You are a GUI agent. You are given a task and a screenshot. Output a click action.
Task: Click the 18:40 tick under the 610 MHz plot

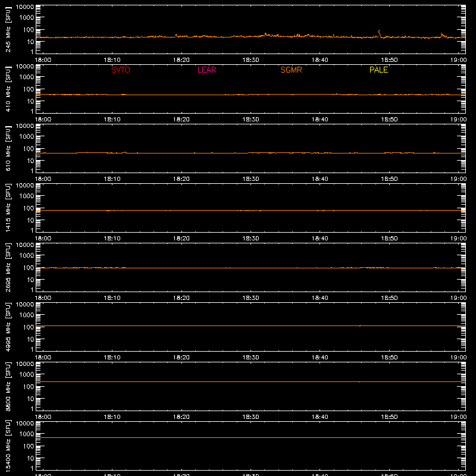(x=320, y=179)
